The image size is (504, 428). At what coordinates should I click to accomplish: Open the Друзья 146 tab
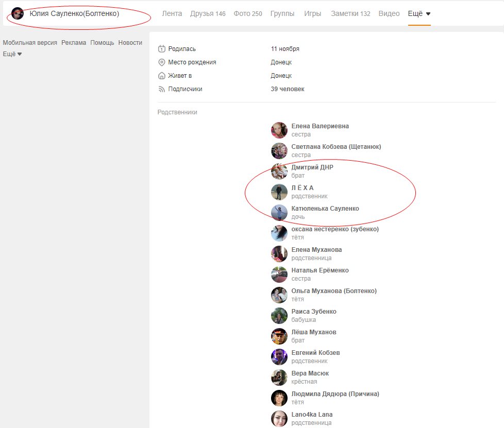click(208, 13)
